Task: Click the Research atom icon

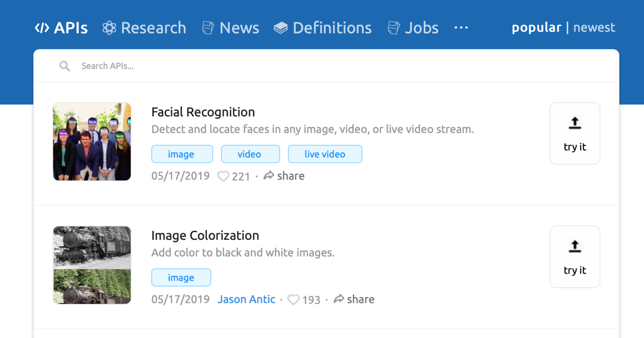Action: click(109, 28)
